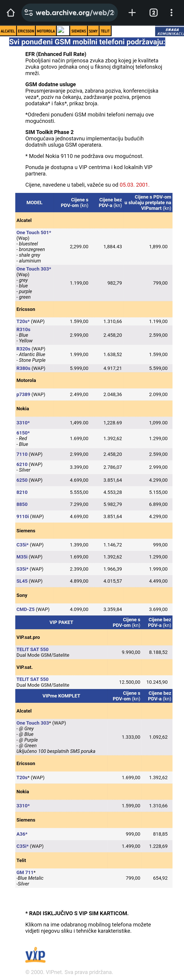Click the SIM Toolkit Phase 2 heading
The image size is (184, 980).
(x=49, y=132)
